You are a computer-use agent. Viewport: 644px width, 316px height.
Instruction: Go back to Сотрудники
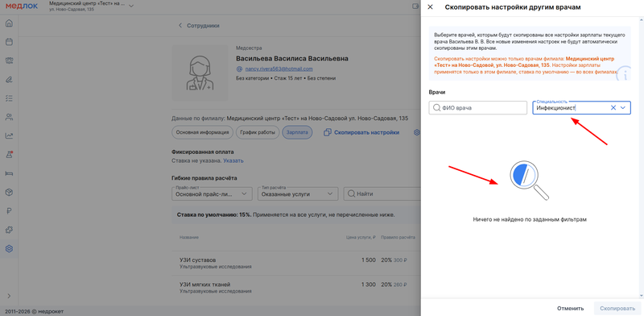coord(199,26)
